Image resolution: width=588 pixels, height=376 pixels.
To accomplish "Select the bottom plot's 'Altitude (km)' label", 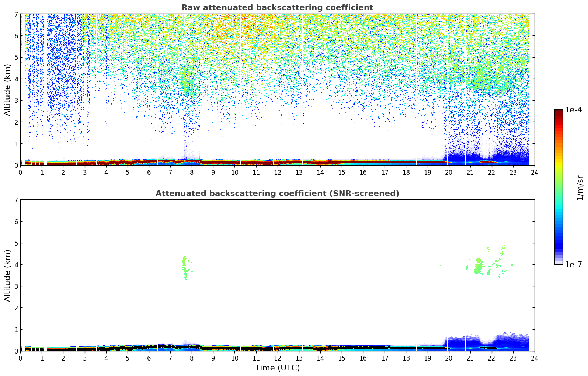I will (x=8, y=275).
